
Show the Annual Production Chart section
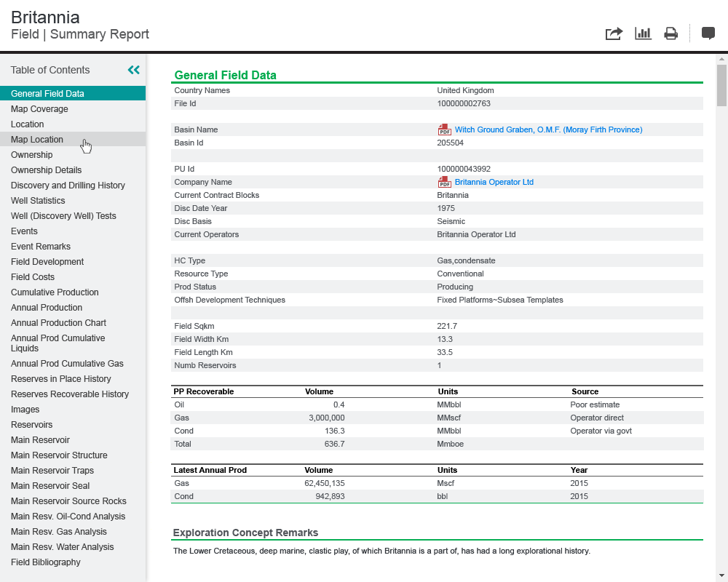58,323
